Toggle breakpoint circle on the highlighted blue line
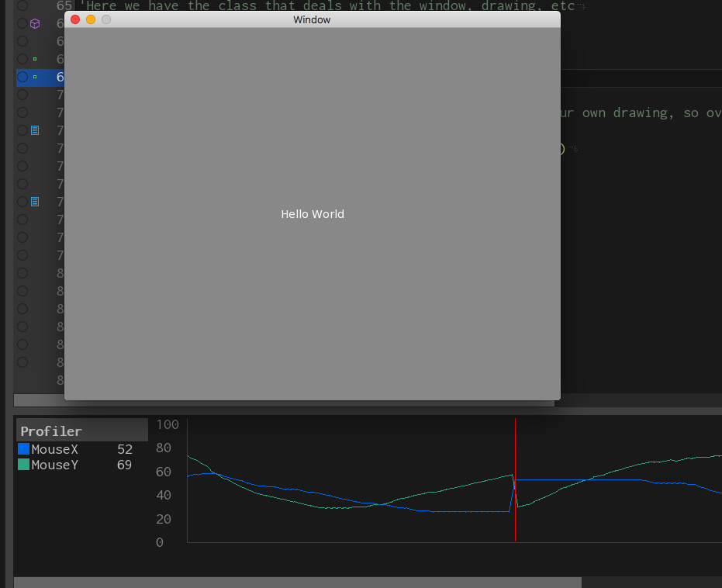Viewport: 722px width, 588px height. [22, 77]
